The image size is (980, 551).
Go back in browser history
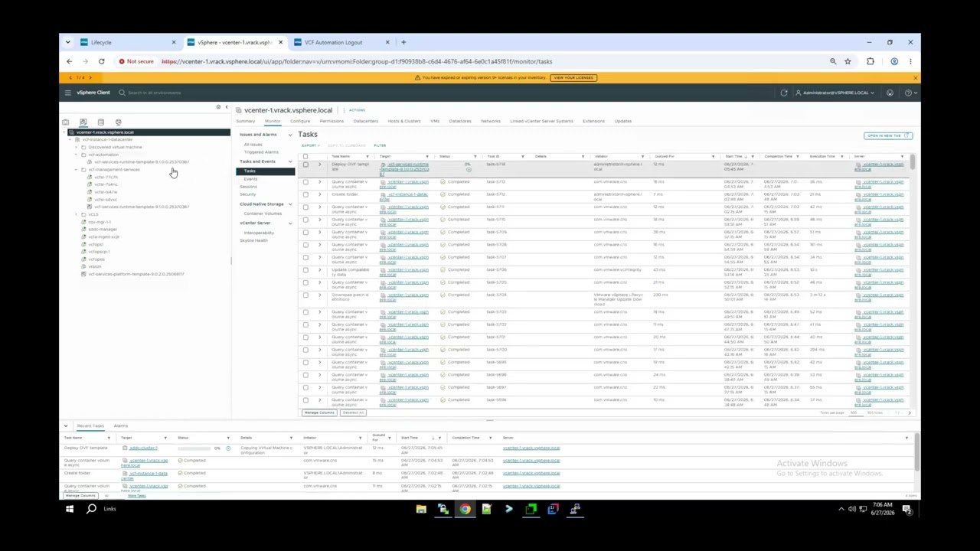click(69, 61)
